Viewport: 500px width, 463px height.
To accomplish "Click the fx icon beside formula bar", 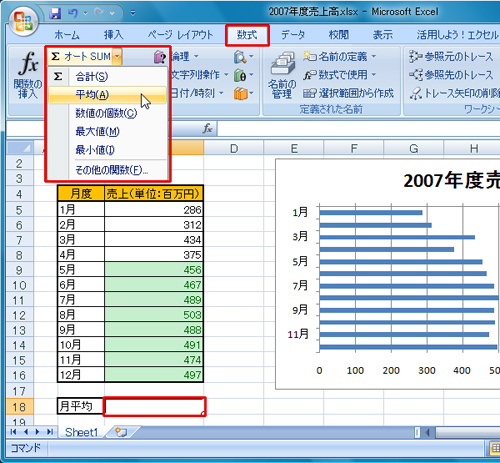I will pyautogui.click(x=207, y=128).
